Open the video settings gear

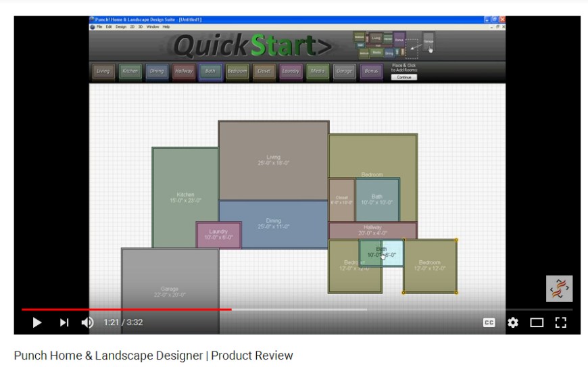[512, 322]
